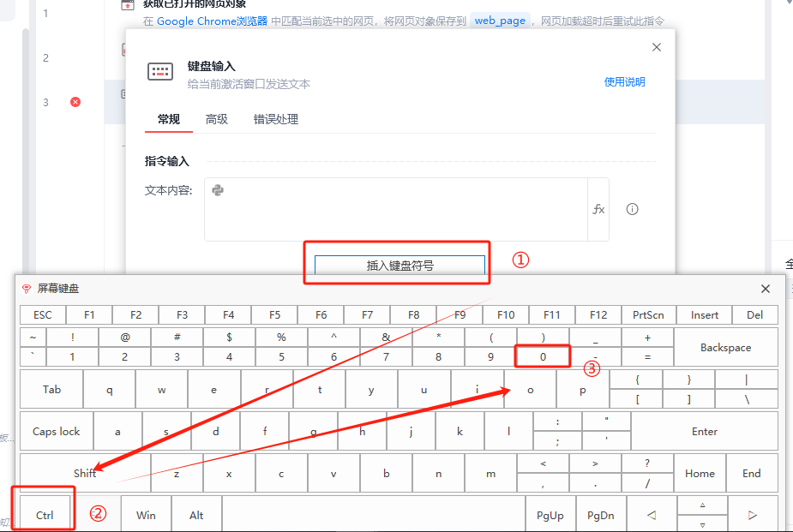The height and width of the screenshot is (532, 793).
Task: Click the 插入键盘符号 button
Action: point(400,266)
